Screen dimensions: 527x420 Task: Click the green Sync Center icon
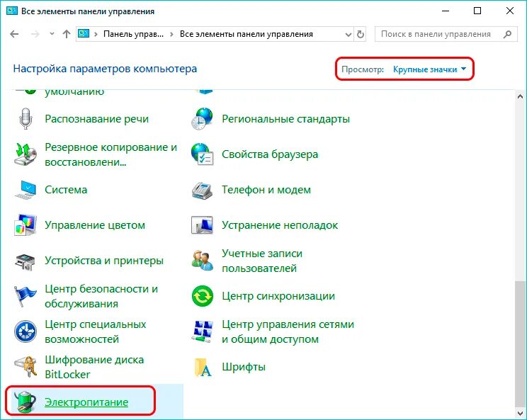click(202, 296)
